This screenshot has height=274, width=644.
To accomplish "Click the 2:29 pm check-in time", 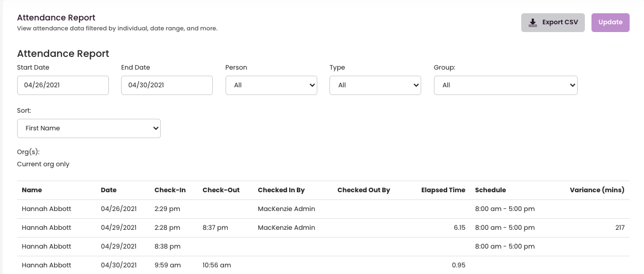I will coord(167,209).
